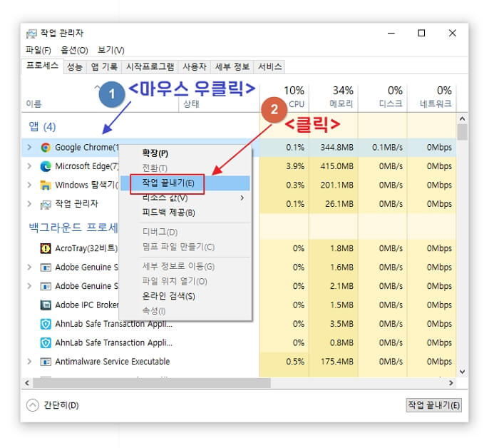Sort by the 디스크 column header

click(383, 97)
